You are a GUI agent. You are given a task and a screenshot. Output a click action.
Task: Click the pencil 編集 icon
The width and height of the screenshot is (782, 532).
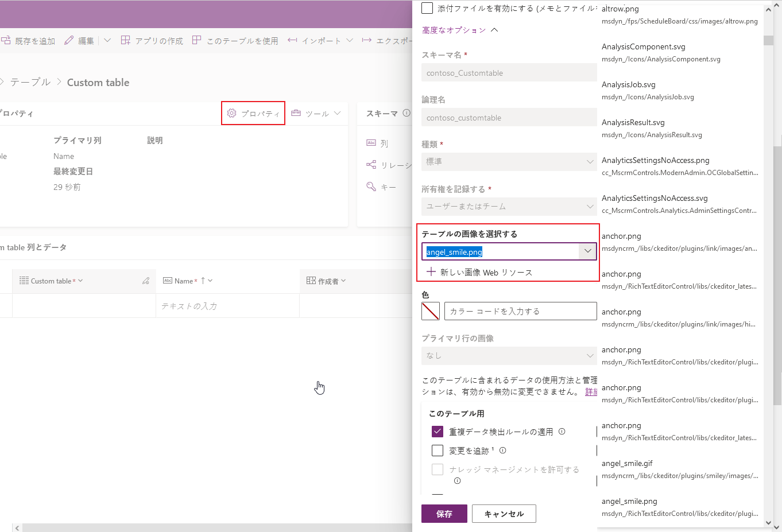[69, 41]
